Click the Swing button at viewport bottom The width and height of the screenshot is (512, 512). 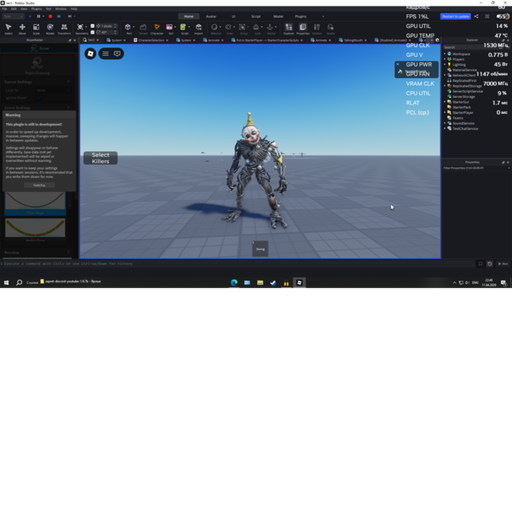click(260, 249)
